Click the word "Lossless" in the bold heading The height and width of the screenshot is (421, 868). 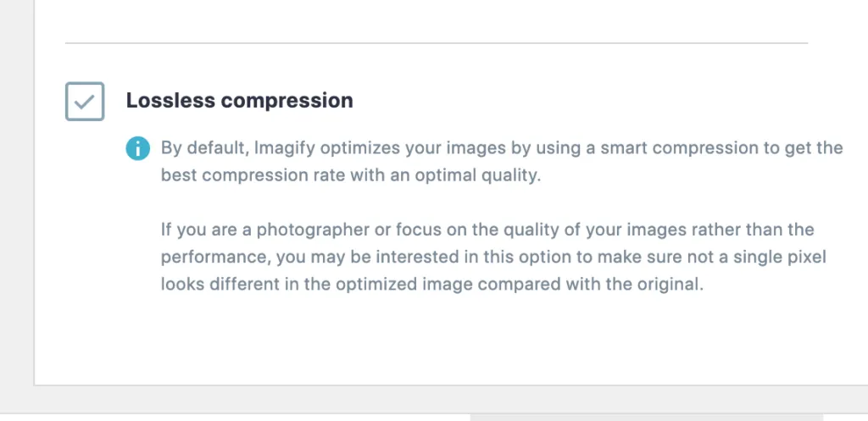coord(170,101)
